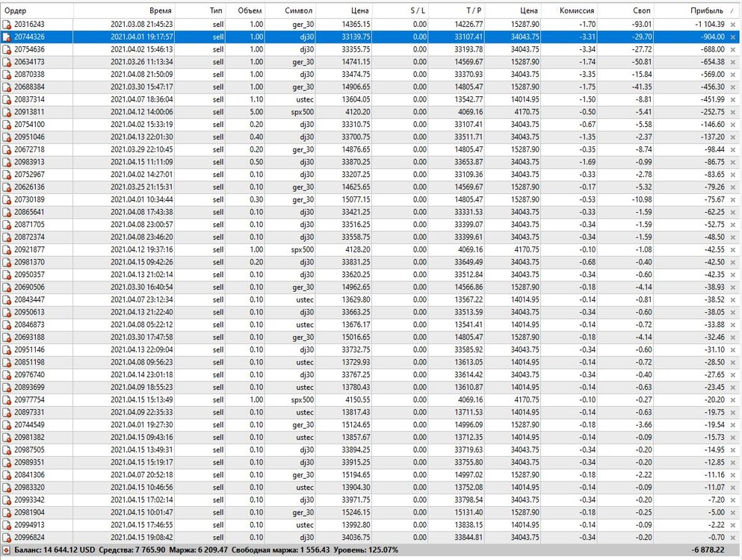The image size is (742, 560).
Task: Close order 20672718 with its X
Action: tap(733, 150)
